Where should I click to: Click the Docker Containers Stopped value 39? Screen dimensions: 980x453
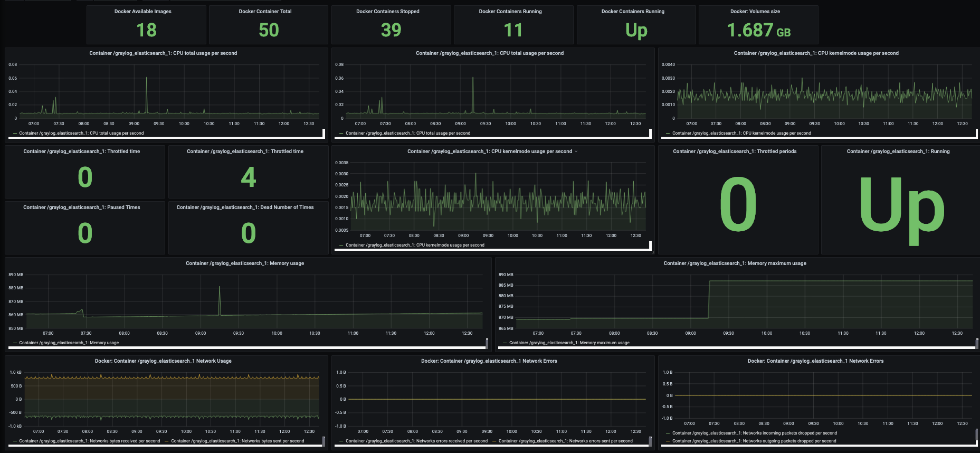391,30
